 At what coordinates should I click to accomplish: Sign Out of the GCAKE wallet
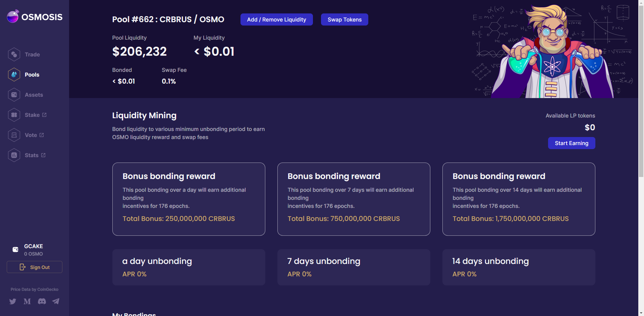click(35, 267)
